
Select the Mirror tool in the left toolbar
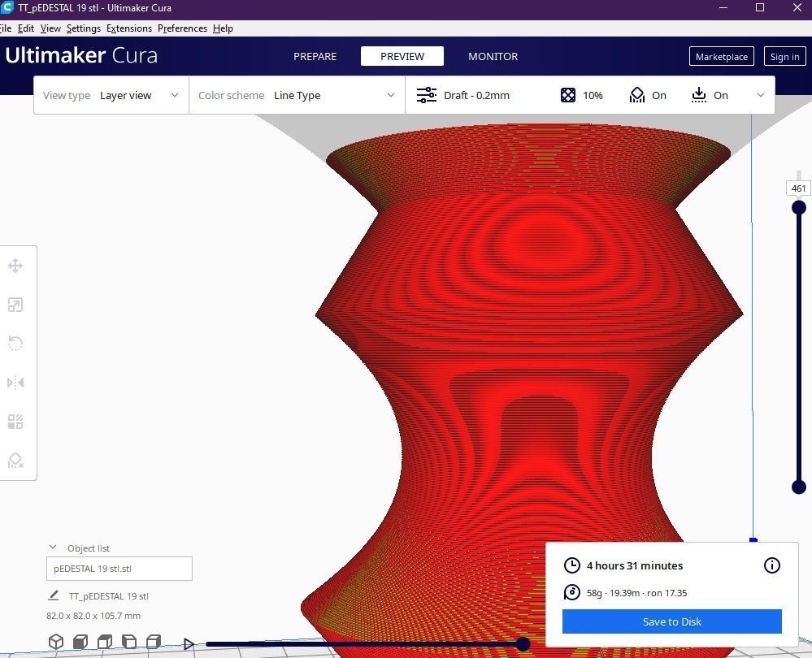tap(15, 383)
